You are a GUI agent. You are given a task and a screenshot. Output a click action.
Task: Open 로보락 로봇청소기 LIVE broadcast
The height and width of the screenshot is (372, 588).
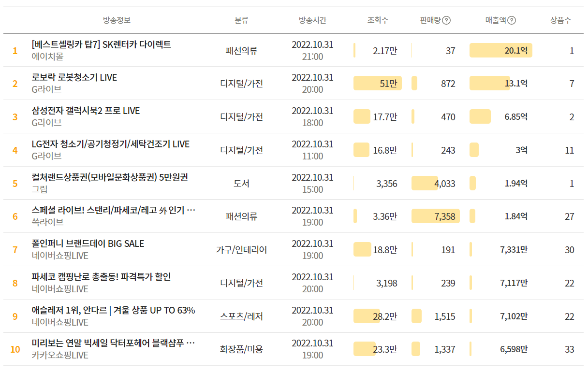74,77
